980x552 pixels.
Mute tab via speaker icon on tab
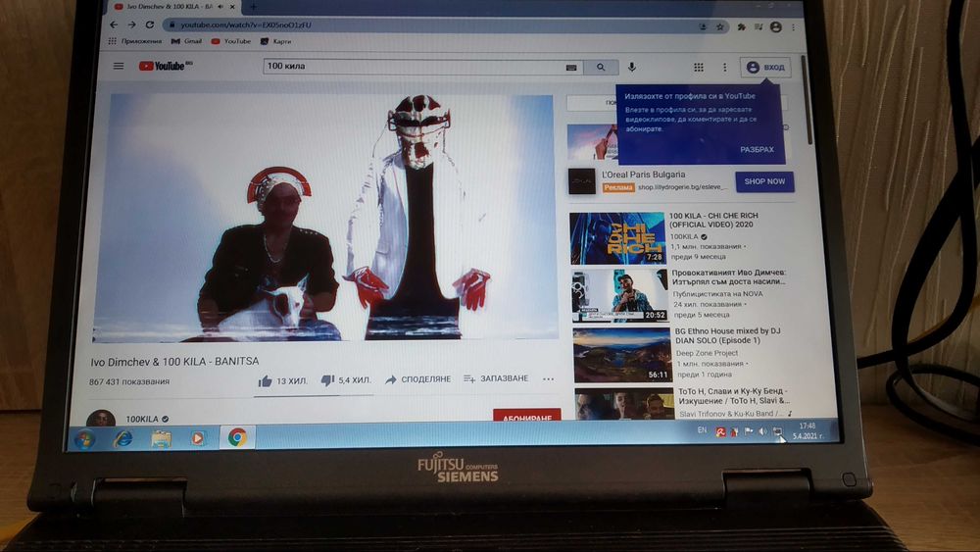point(220,7)
